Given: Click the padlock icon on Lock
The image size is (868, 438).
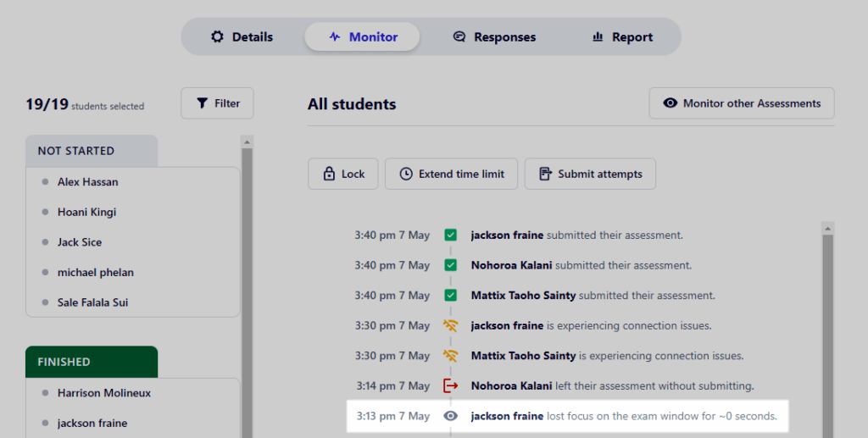Looking at the screenshot, I should (329, 175).
